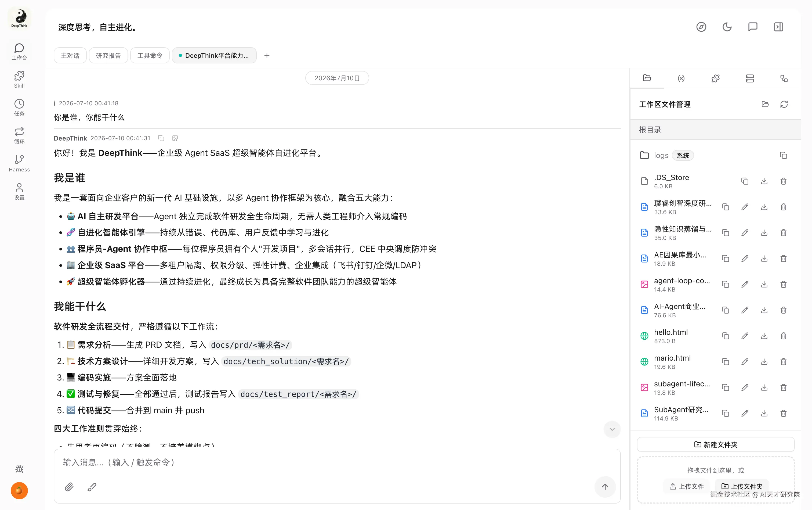Refresh the workspace file list

pos(784,104)
